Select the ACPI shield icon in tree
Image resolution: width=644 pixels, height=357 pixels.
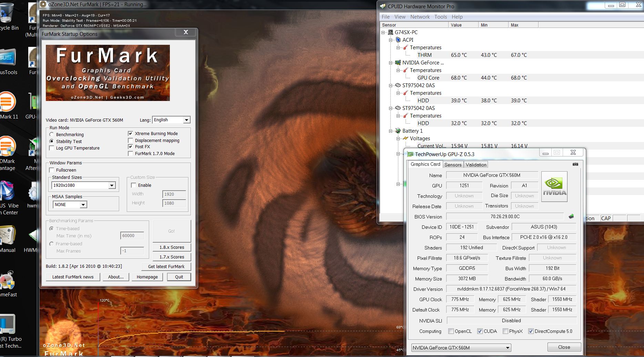tap(398, 40)
